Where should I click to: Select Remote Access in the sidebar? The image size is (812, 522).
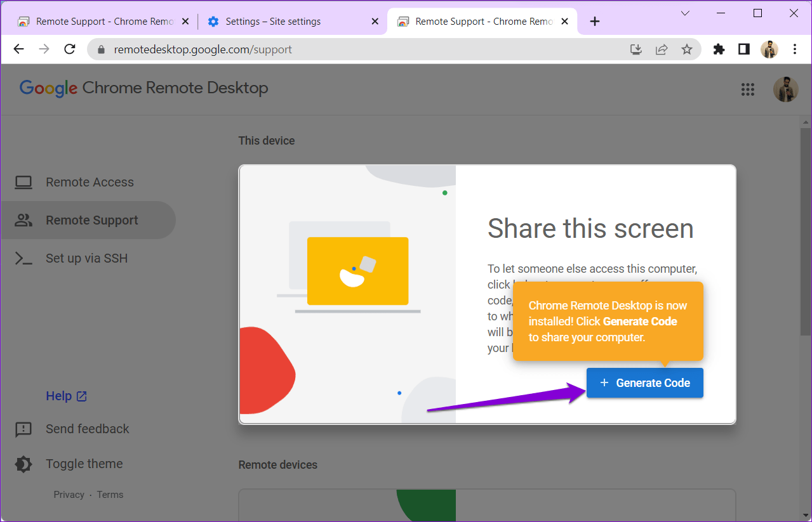coord(89,182)
